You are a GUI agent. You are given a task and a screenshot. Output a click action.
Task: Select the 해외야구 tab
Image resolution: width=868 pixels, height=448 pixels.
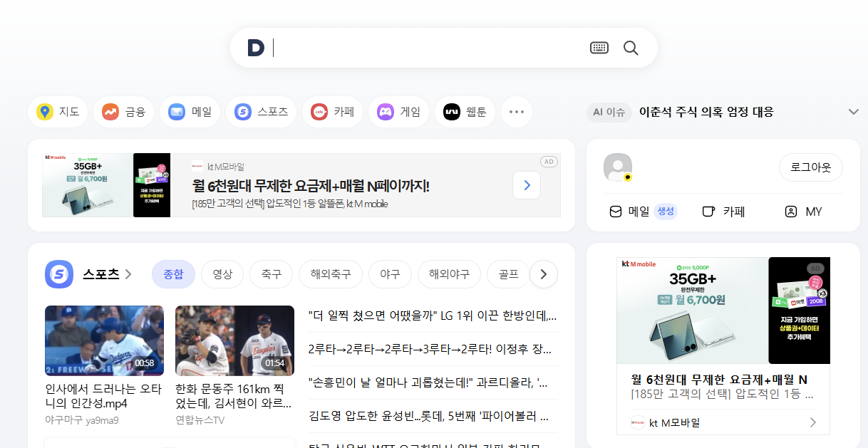pos(449,274)
